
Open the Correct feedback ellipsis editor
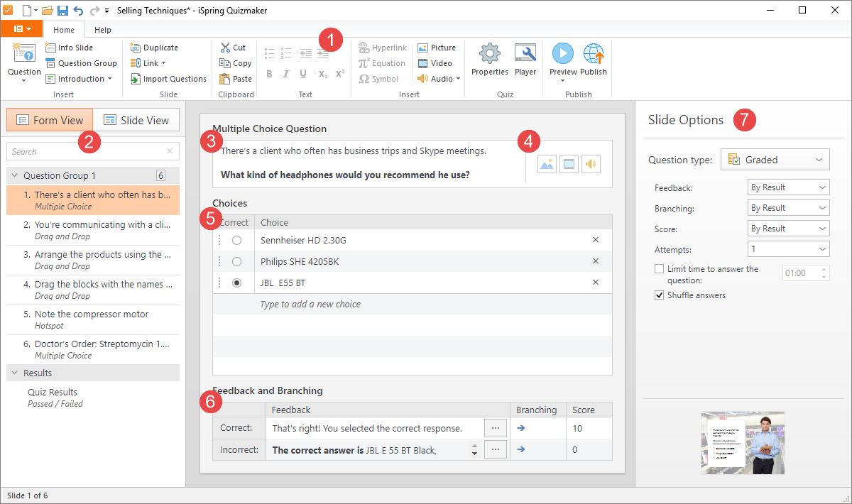click(x=495, y=427)
